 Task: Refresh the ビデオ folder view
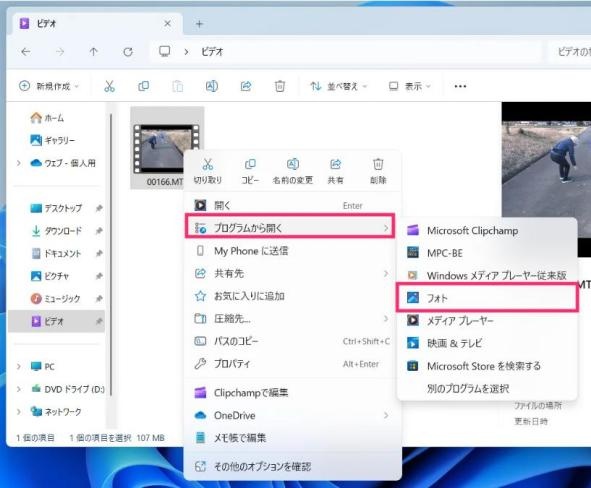pyautogui.click(x=128, y=52)
